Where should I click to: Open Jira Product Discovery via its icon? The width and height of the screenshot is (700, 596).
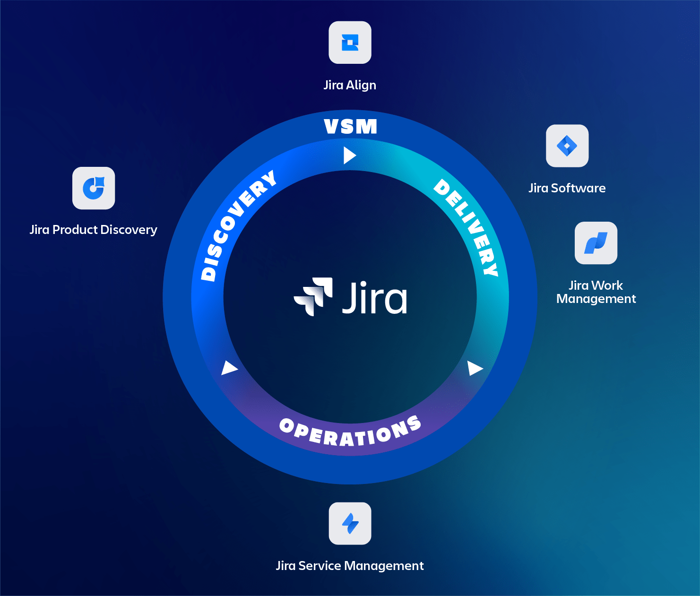[93, 188]
